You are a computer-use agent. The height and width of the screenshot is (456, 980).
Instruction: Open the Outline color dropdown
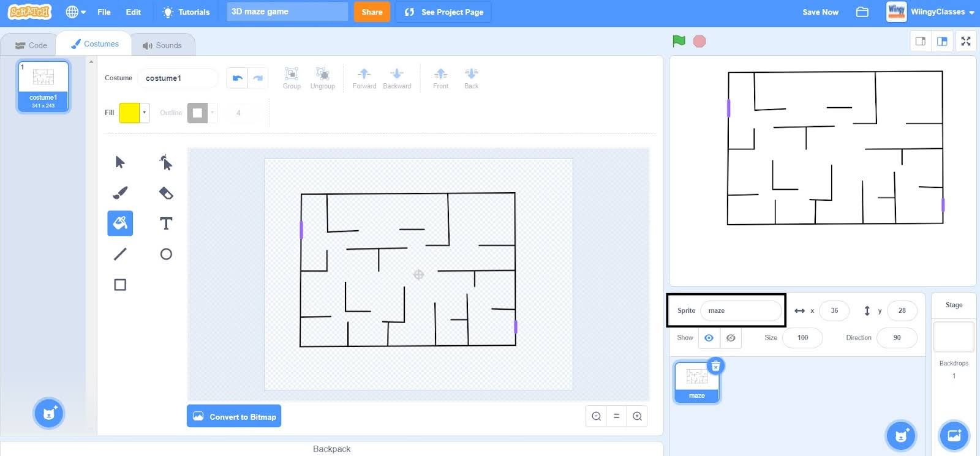(x=213, y=113)
